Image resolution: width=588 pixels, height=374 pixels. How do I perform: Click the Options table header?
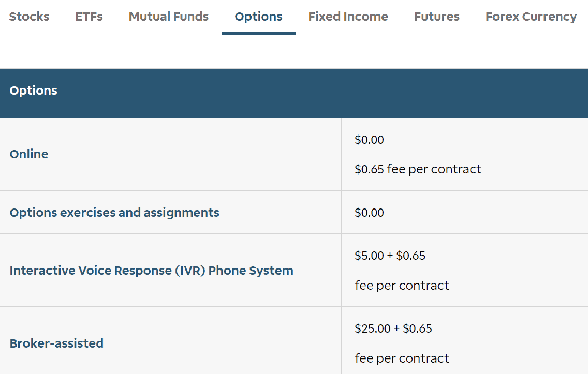(33, 90)
